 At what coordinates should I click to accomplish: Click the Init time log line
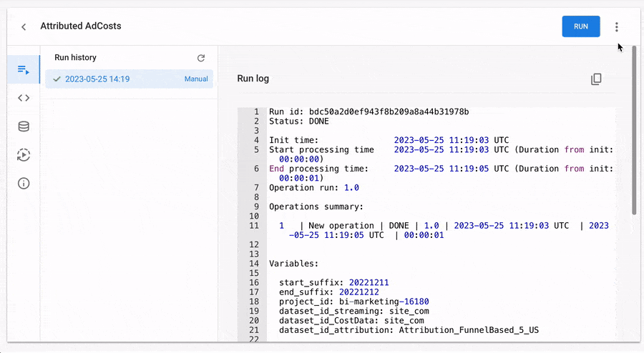[x=389, y=140]
